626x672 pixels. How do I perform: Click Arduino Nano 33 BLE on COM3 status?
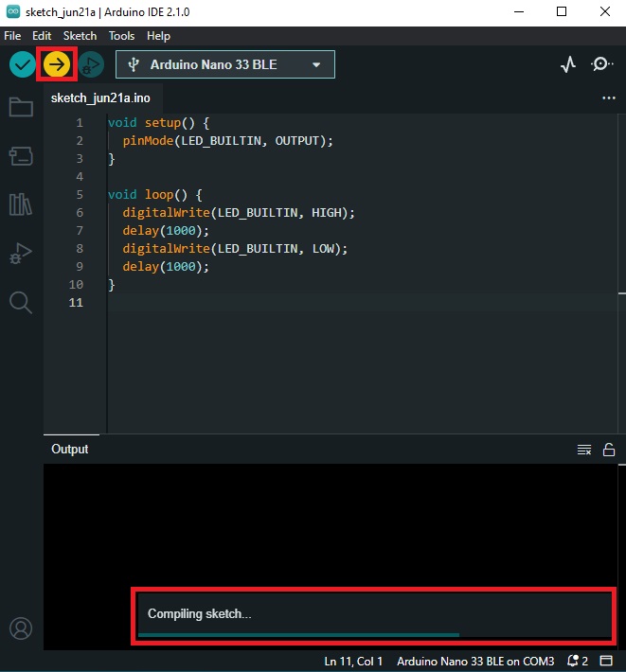tap(475, 662)
